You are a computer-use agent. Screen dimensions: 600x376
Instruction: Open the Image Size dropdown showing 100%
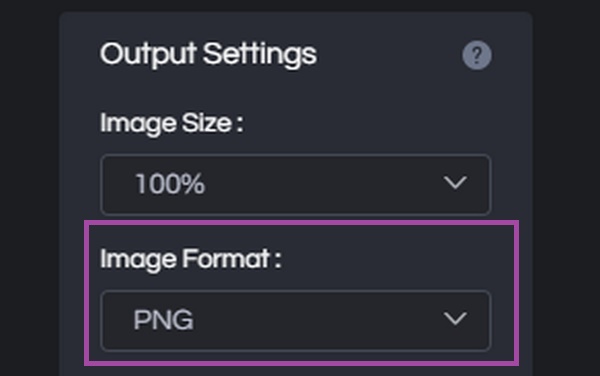tap(296, 185)
